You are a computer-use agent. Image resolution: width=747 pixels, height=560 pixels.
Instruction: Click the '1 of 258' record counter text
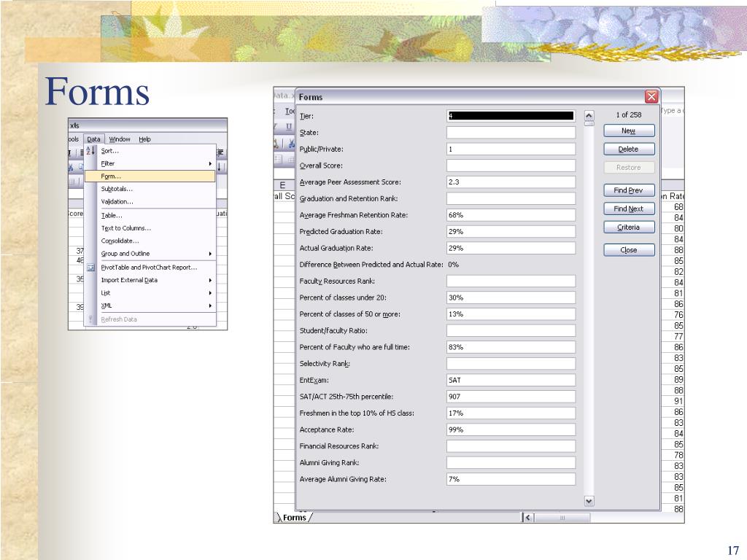click(x=629, y=114)
